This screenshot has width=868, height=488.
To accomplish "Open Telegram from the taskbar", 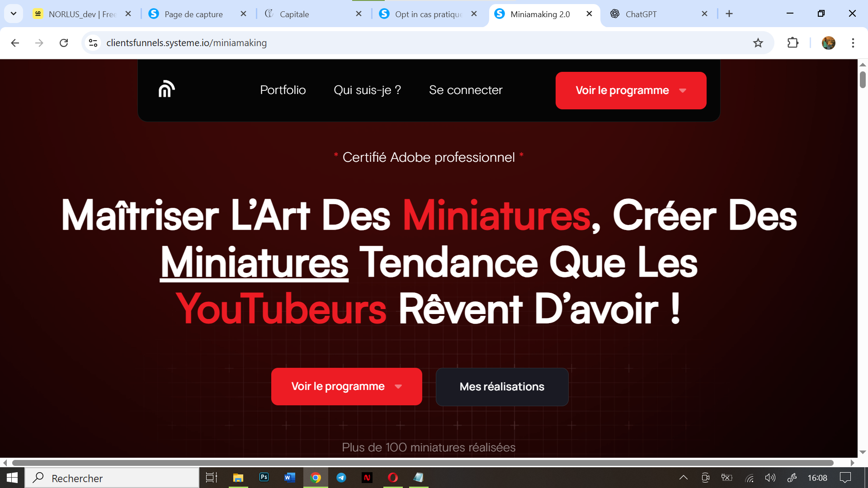I will [x=341, y=477].
